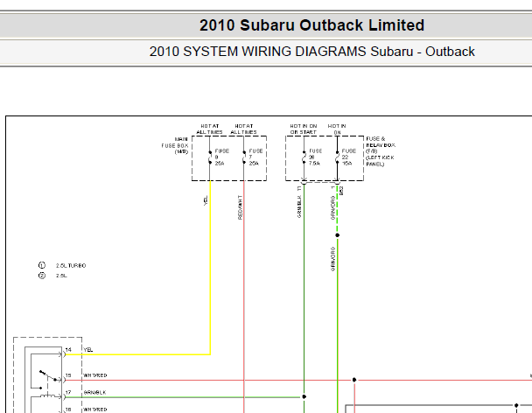Click the 'HOT IN ON OR START' label
The image size is (532, 413).
pyautogui.click(x=304, y=129)
